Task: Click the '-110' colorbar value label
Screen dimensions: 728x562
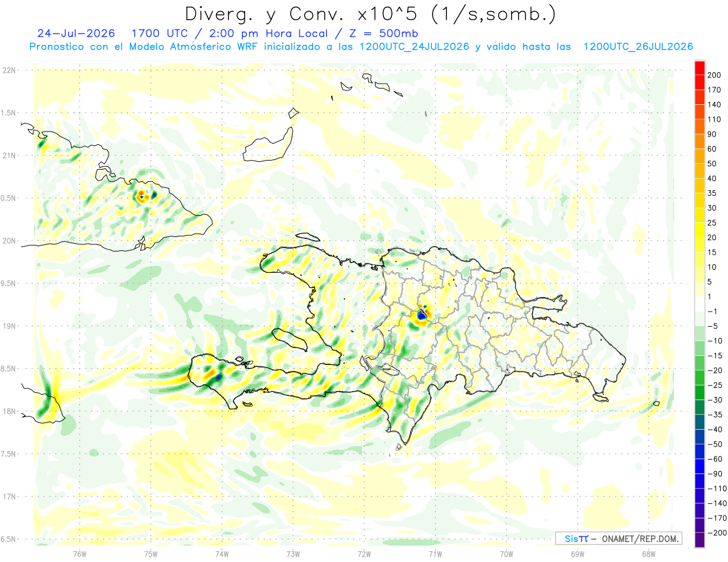Action: point(718,488)
